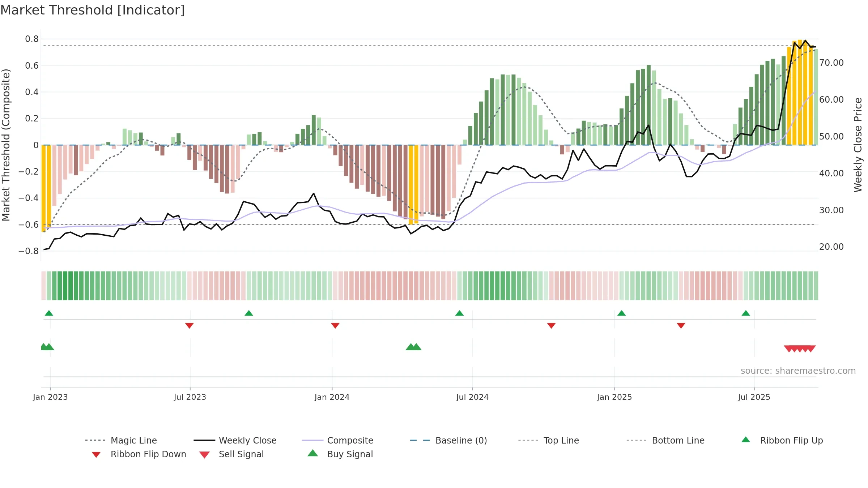This screenshot has height=488, width=868.
Task: Click the −0.4 left axis tick
Action: coord(29,198)
